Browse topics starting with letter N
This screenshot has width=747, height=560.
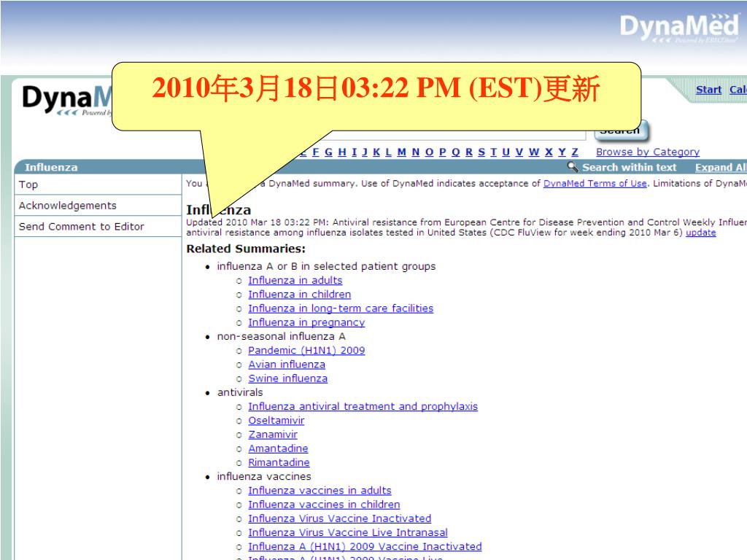pos(415,152)
